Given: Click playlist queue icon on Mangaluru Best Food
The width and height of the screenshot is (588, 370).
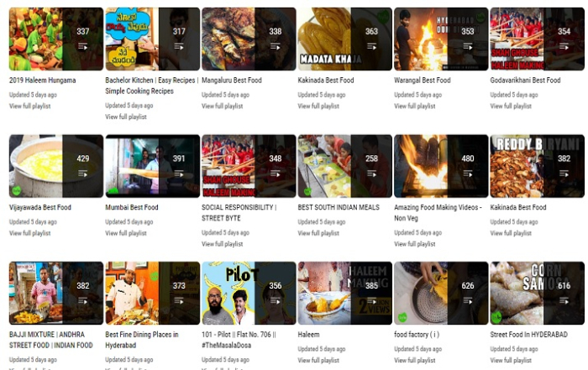Looking at the screenshot, I should (x=276, y=47).
